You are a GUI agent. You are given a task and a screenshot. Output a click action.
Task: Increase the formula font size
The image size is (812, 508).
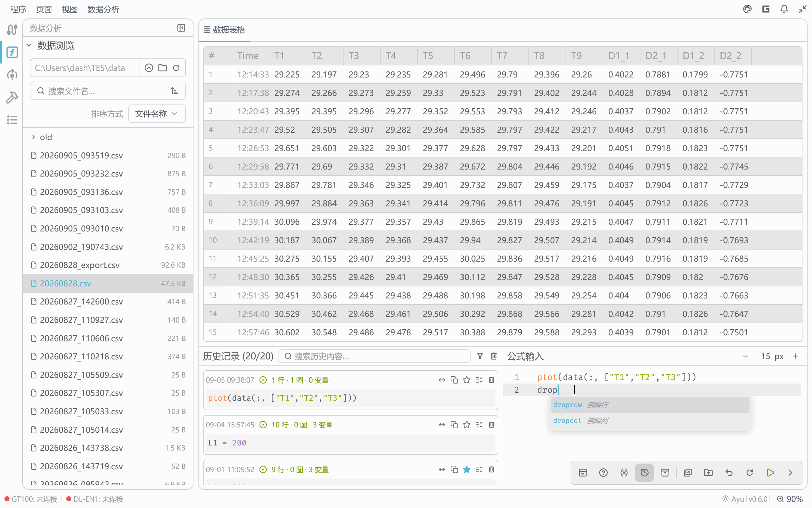click(796, 356)
